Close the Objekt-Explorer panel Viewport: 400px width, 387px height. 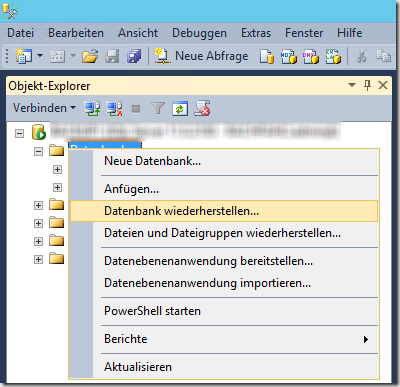coord(383,85)
